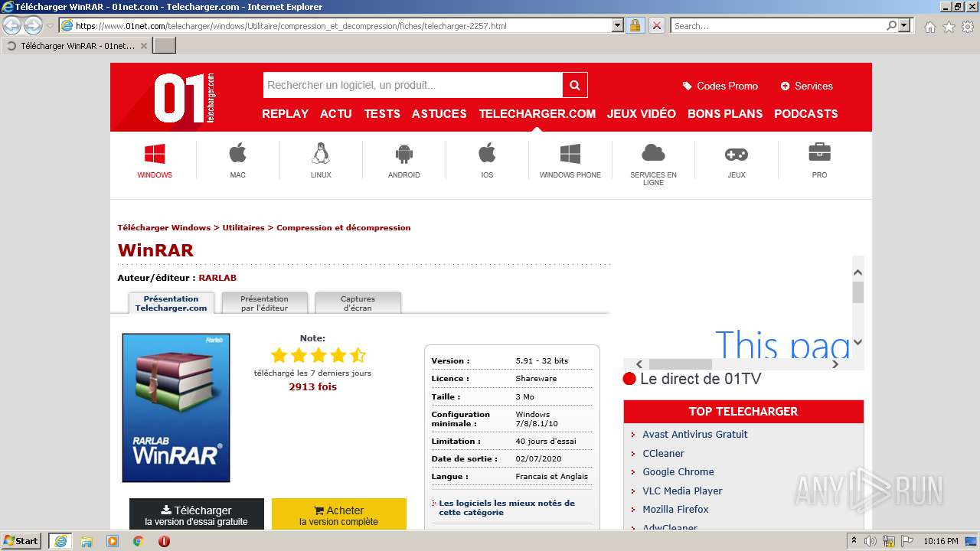The image size is (980, 551).
Task: Click the security lock icon in address bar
Action: [635, 25]
